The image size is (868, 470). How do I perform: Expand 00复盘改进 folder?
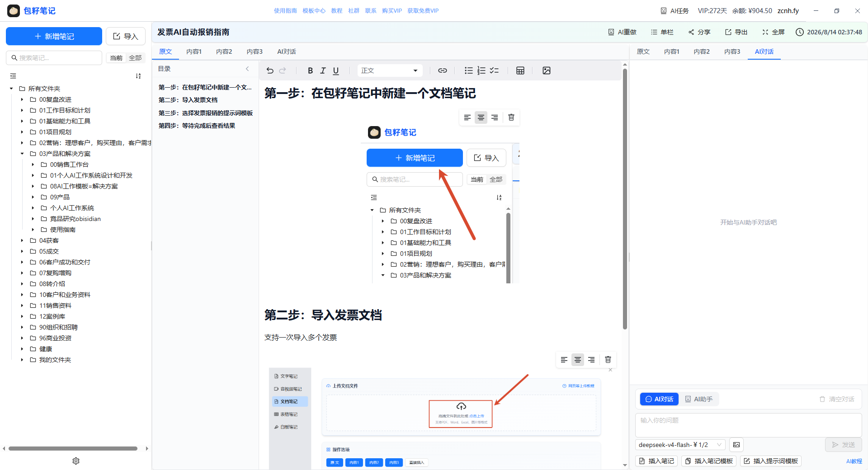22,99
